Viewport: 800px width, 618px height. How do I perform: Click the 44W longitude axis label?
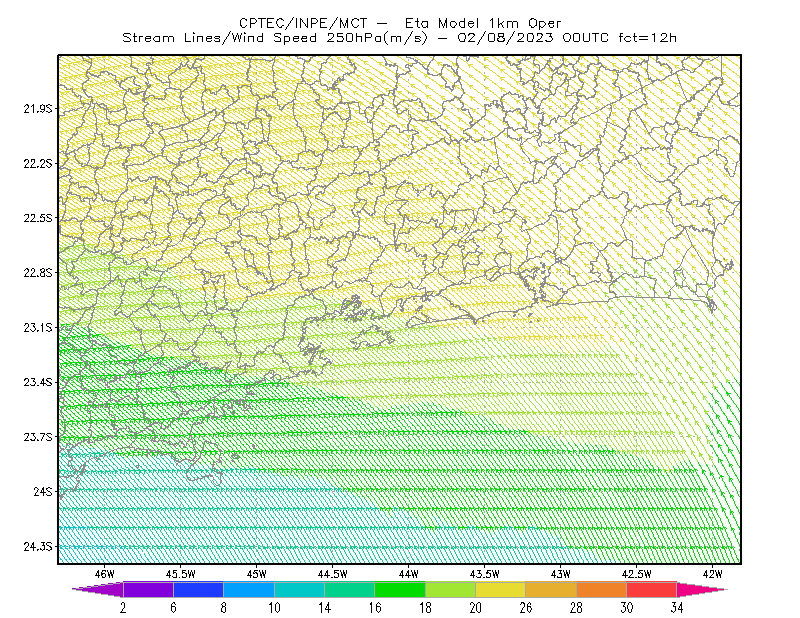pos(408,574)
